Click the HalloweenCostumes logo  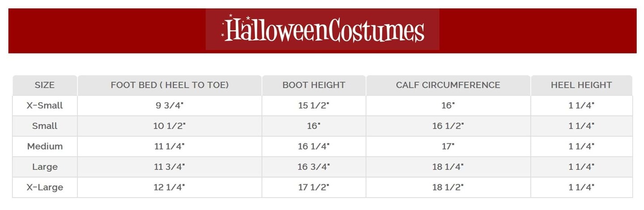[322, 29]
